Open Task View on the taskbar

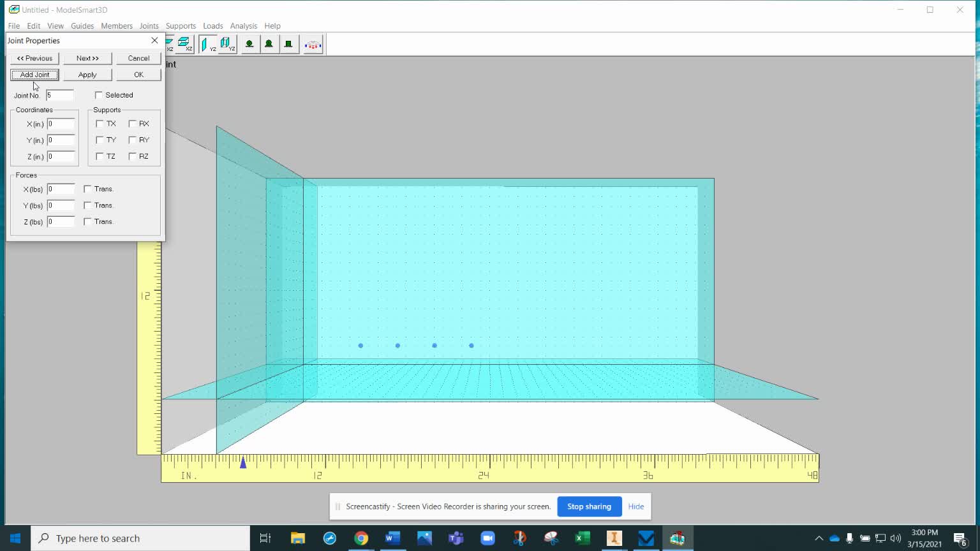[x=265, y=538]
